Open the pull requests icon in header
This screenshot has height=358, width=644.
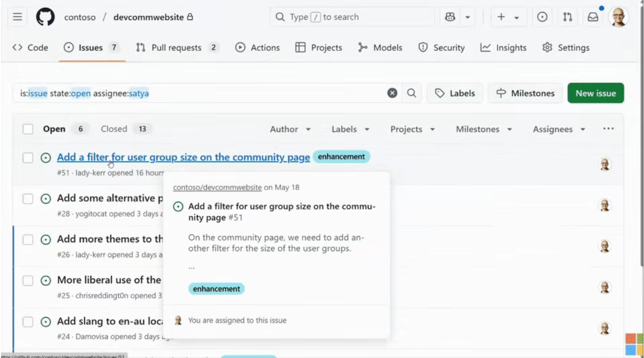(567, 17)
